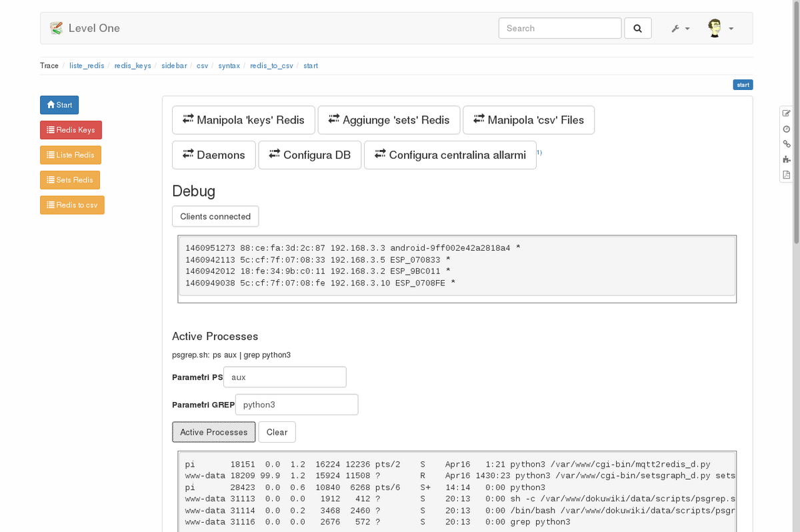Export page with PDF icon
800x532 pixels.
(x=786, y=175)
